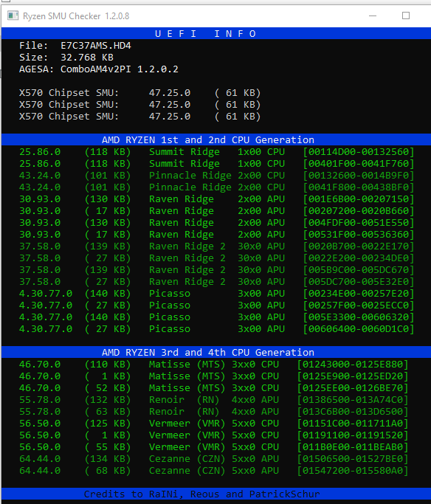Click address range 01191100-01191520
431x504 pixels.
[353, 435]
